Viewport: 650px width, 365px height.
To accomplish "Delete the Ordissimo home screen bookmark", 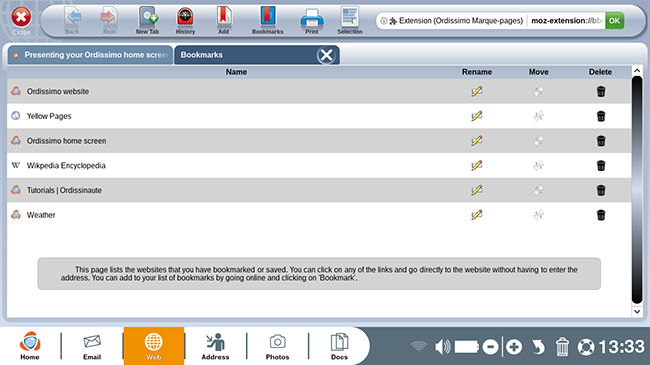I will 601,141.
